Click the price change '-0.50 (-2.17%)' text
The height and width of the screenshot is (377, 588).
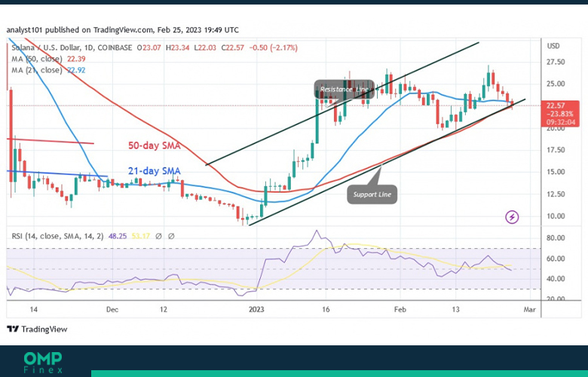tap(273, 48)
